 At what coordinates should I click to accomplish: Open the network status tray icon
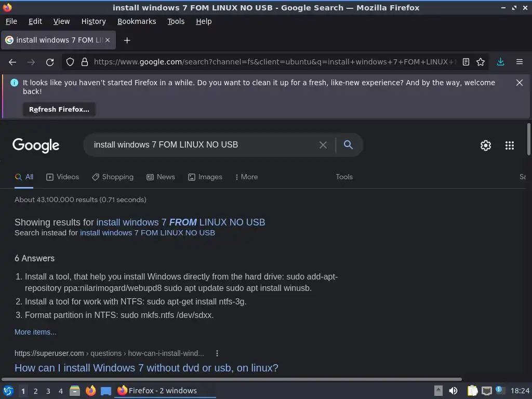(x=487, y=391)
